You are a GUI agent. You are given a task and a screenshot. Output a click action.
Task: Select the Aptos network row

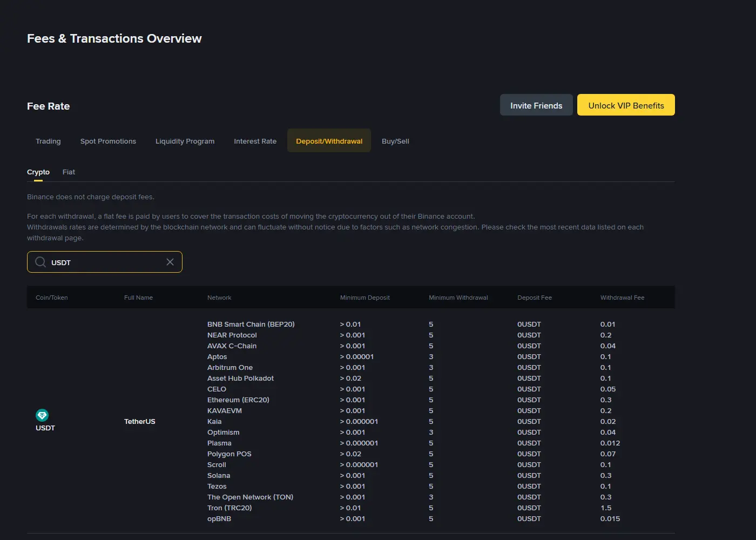point(217,356)
